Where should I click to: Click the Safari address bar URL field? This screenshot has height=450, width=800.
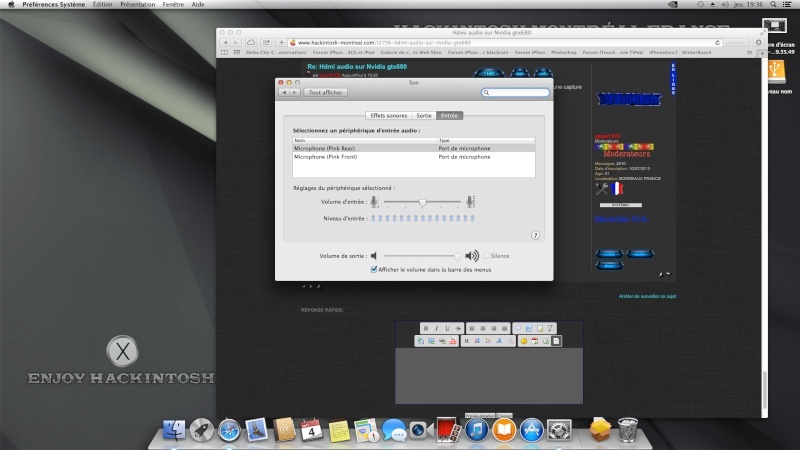point(503,42)
